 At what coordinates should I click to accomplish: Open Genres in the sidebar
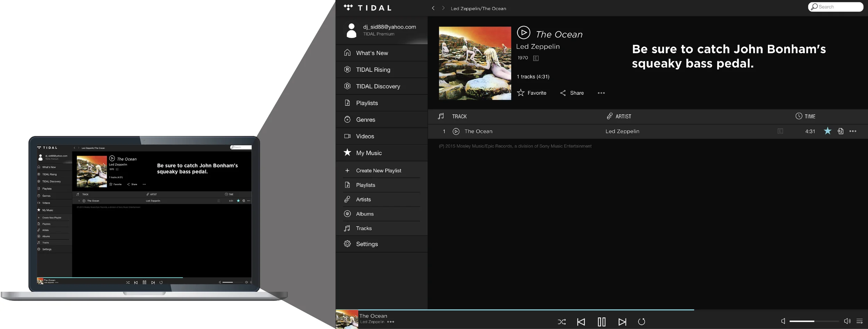382,120
